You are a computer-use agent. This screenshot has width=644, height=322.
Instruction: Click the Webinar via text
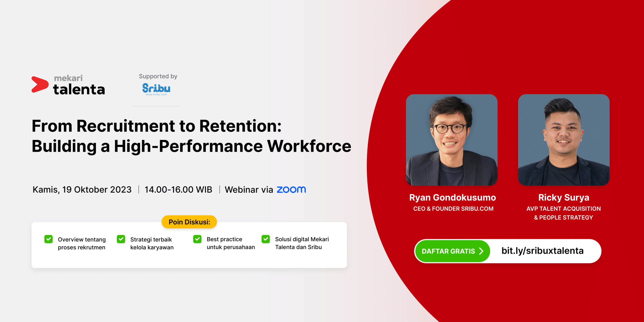(249, 190)
